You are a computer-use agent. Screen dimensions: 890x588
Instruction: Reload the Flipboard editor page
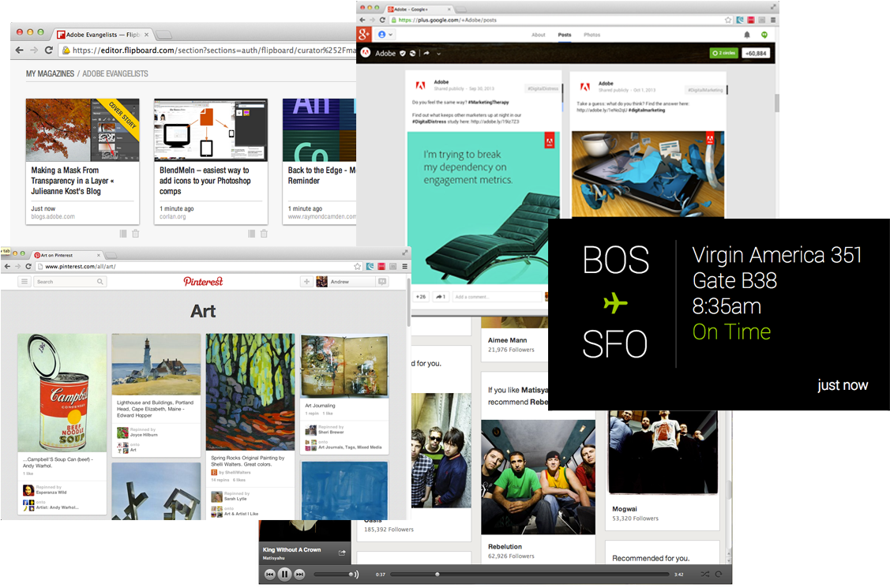[x=49, y=50]
